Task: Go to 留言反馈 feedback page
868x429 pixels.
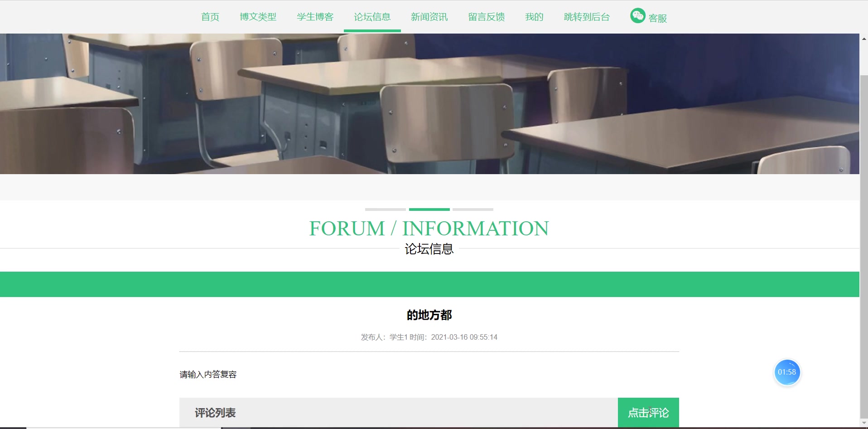Action: 485,16
